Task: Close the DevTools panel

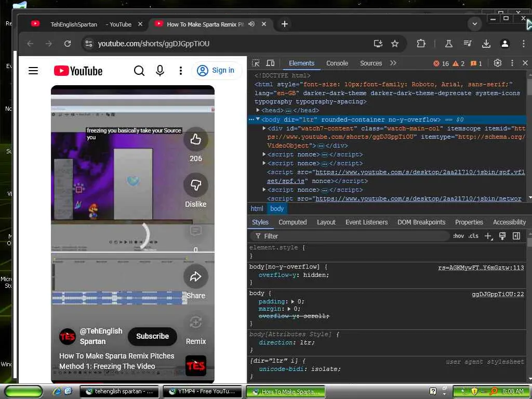Action: [x=525, y=63]
